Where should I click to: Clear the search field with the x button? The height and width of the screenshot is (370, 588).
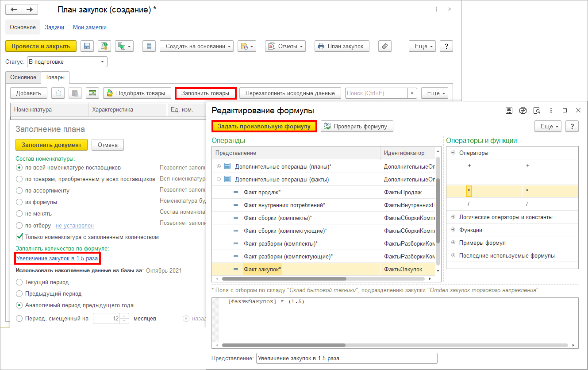coord(412,93)
